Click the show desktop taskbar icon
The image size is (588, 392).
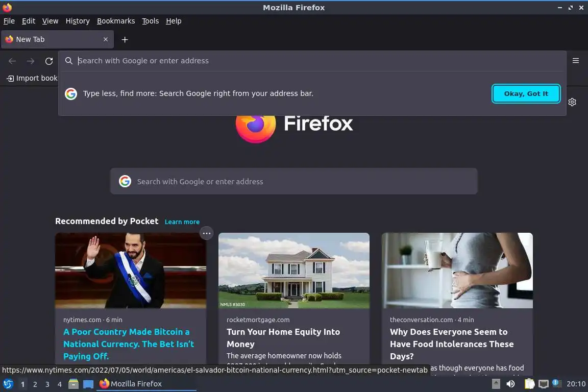88,384
